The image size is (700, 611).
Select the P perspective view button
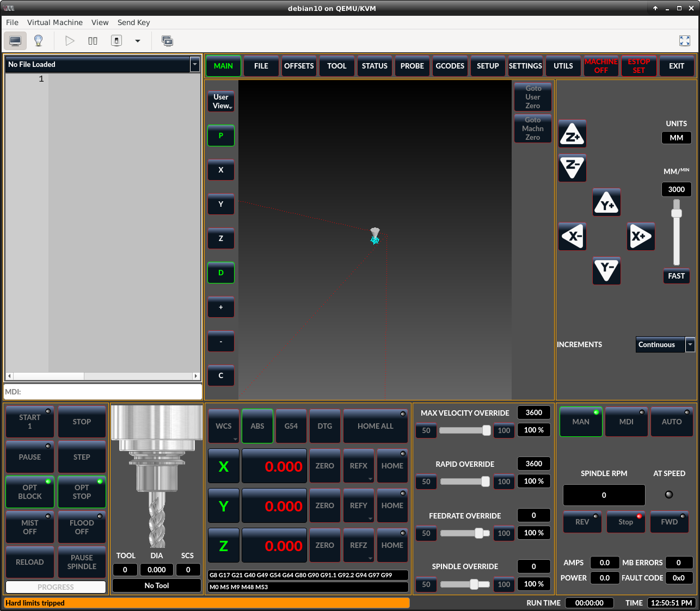point(221,135)
